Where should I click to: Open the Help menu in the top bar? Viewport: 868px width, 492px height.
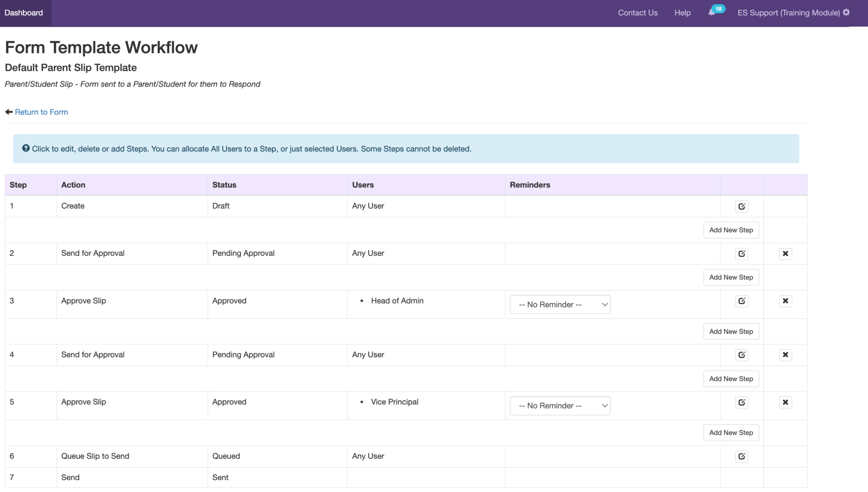pyautogui.click(x=682, y=13)
